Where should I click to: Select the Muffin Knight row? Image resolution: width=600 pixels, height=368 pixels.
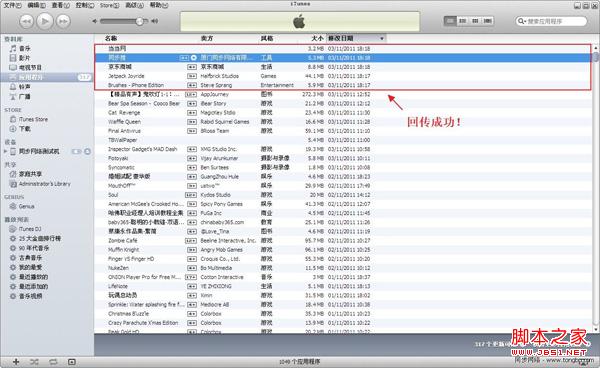pos(342,249)
